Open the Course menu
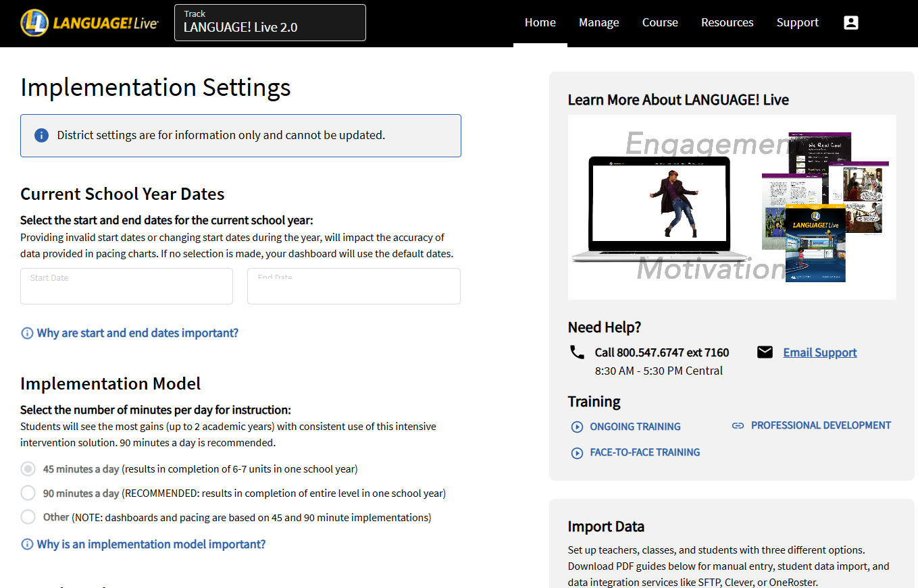Screen dimensions: 918x588 [660, 23]
